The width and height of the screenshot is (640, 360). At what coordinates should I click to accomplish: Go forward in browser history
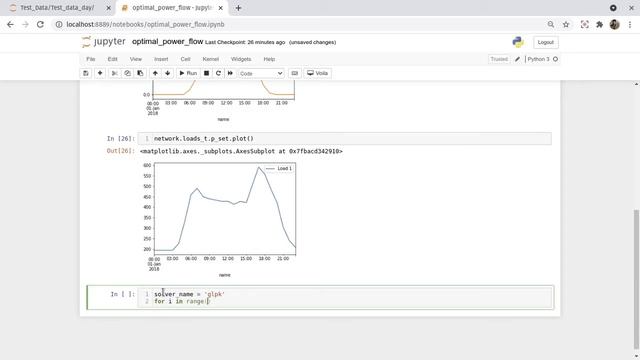pyautogui.click(x=25, y=24)
